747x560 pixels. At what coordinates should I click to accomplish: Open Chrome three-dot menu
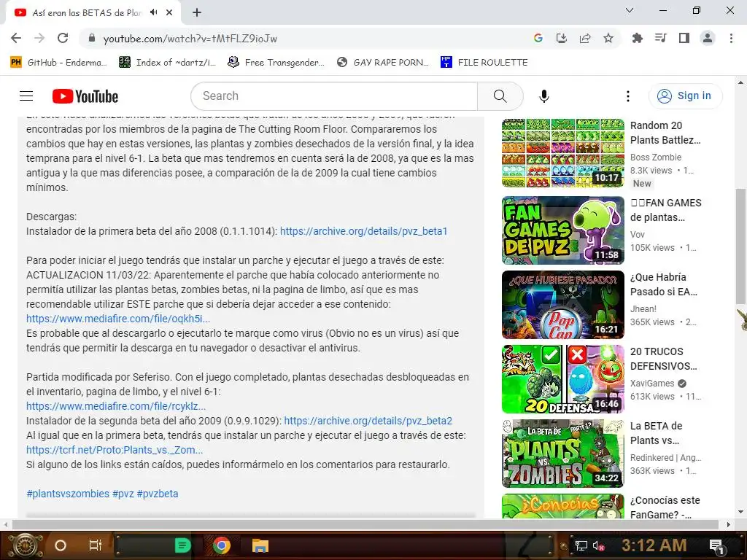731,38
